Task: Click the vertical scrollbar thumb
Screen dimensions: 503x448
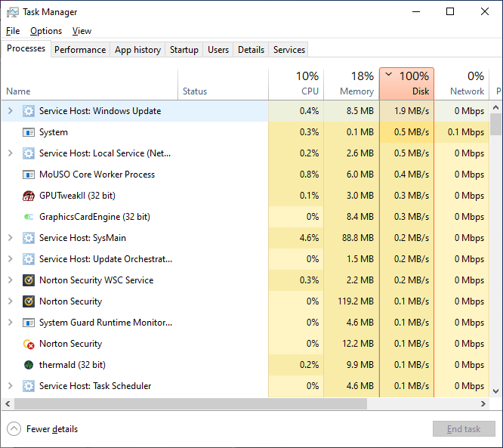Action: [496, 125]
